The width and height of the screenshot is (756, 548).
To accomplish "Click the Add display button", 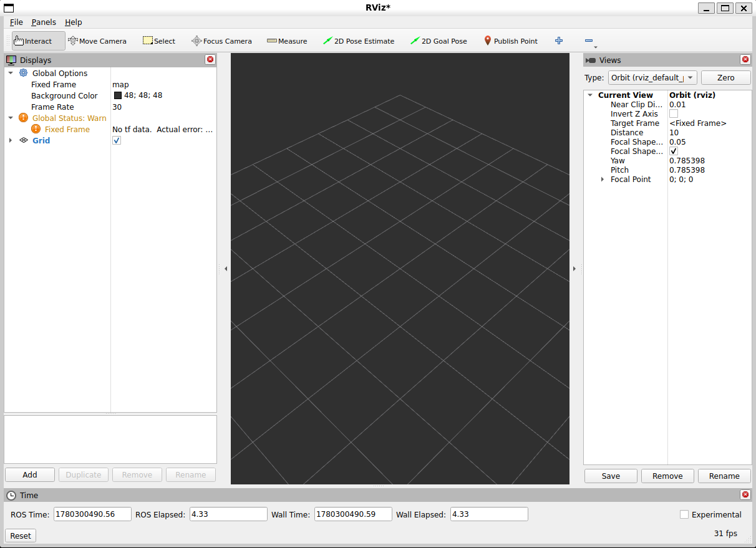I will [x=30, y=474].
